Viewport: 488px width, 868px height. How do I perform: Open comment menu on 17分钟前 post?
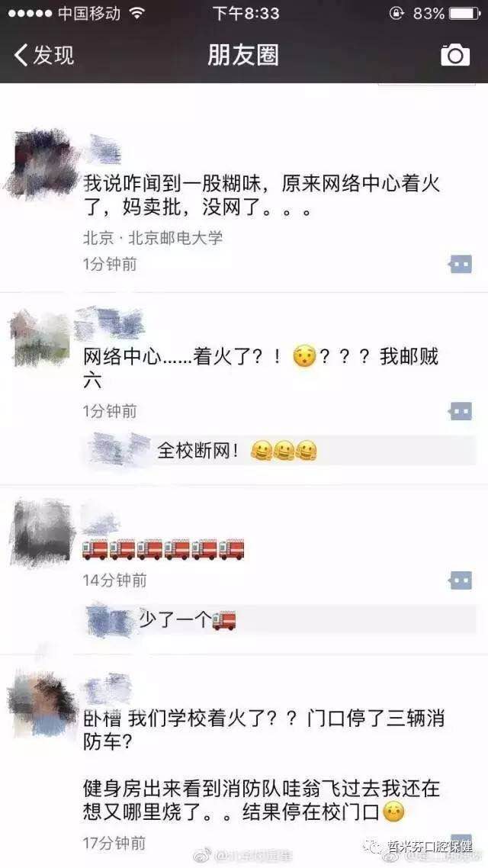click(x=461, y=841)
